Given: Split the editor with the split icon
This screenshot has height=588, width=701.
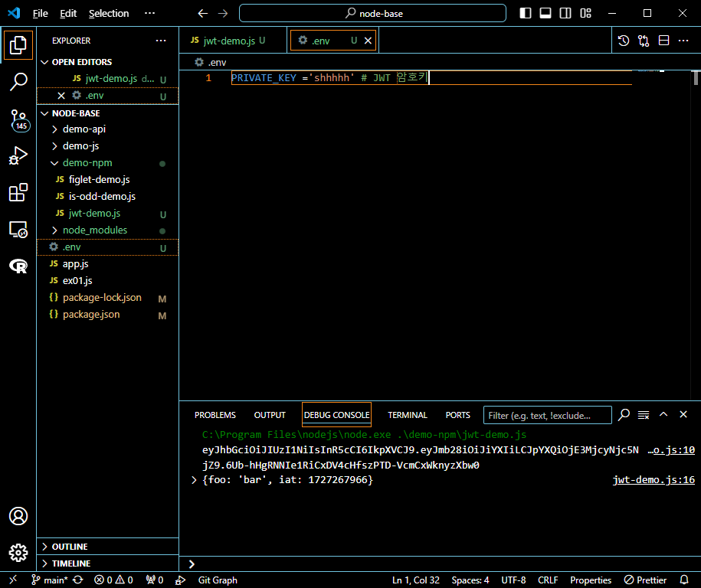Looking at the screenshot, I should point(664,41).
